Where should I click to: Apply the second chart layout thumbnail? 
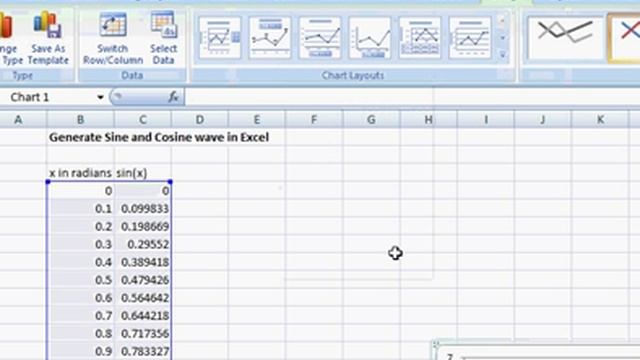pyautogui.click(x=270, y=38)
